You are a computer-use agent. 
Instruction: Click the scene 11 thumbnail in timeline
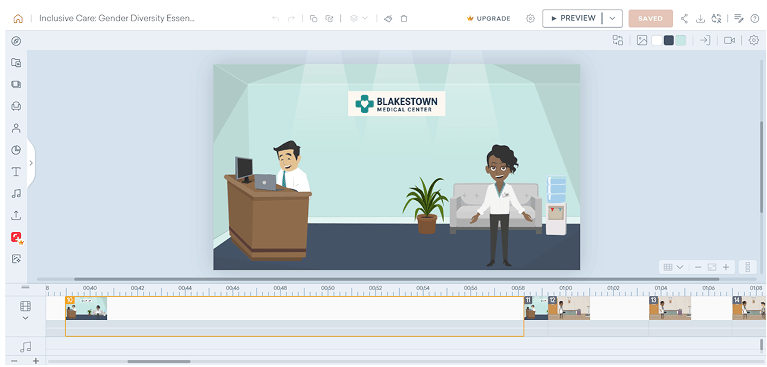click(536, 308)
